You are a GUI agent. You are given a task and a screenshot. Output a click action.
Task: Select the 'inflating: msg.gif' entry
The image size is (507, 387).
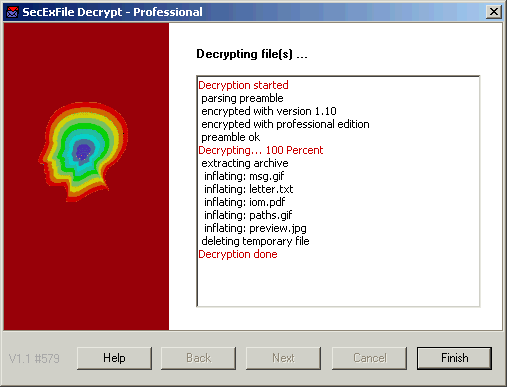pyautogui.click(x=244, y=176)
